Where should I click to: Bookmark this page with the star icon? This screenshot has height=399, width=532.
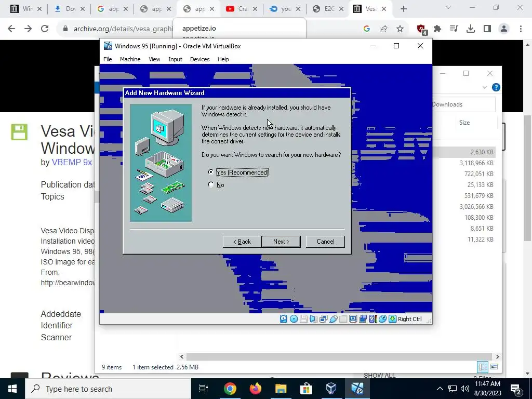click(x=400, y=29)
